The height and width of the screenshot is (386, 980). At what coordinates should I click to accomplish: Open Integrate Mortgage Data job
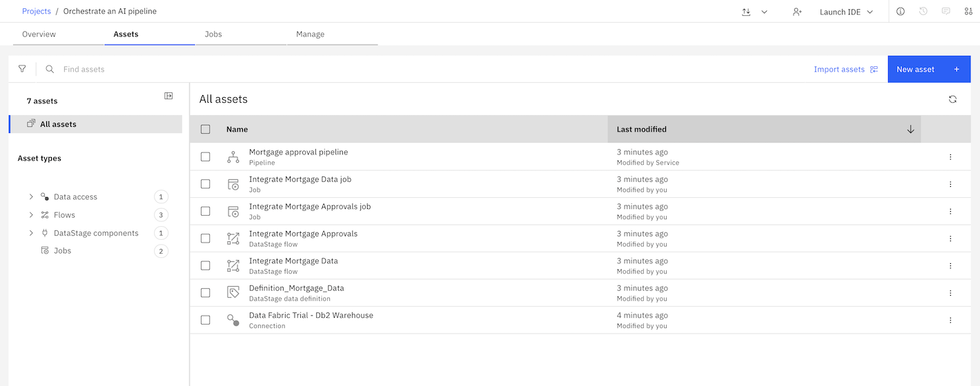[x=300, y=179]
